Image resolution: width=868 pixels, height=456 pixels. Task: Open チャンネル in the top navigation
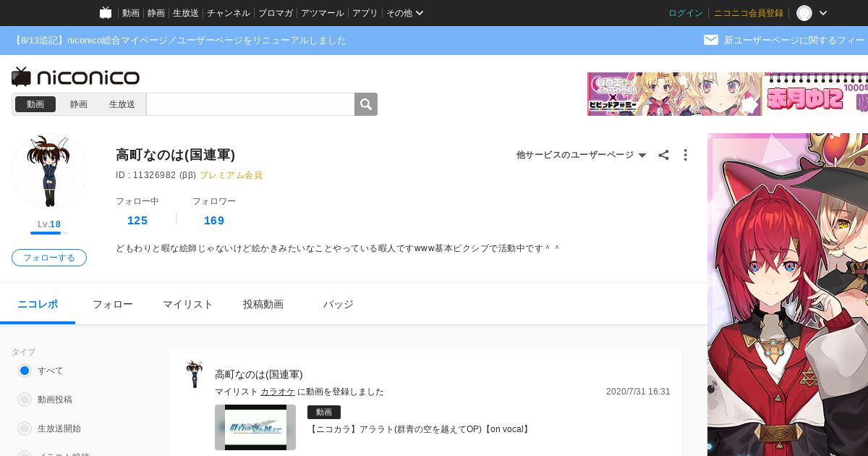(229, 13)
